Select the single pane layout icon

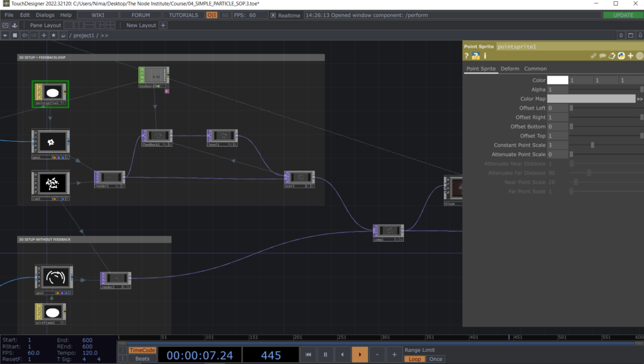[69, 25]
